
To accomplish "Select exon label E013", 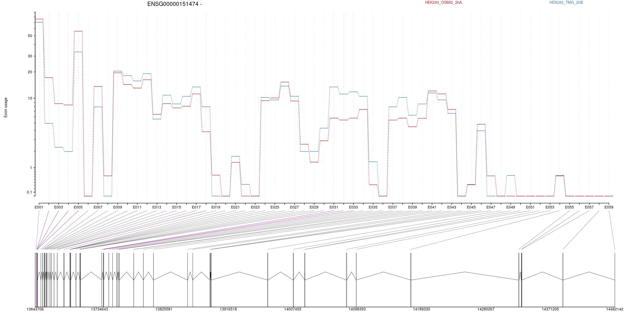I will click(157, 207).
